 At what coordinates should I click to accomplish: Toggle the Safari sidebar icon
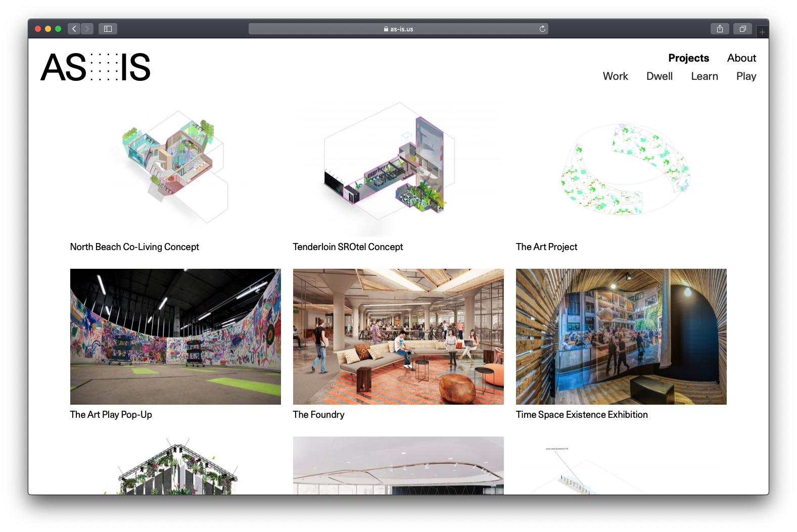click(108, 29)
